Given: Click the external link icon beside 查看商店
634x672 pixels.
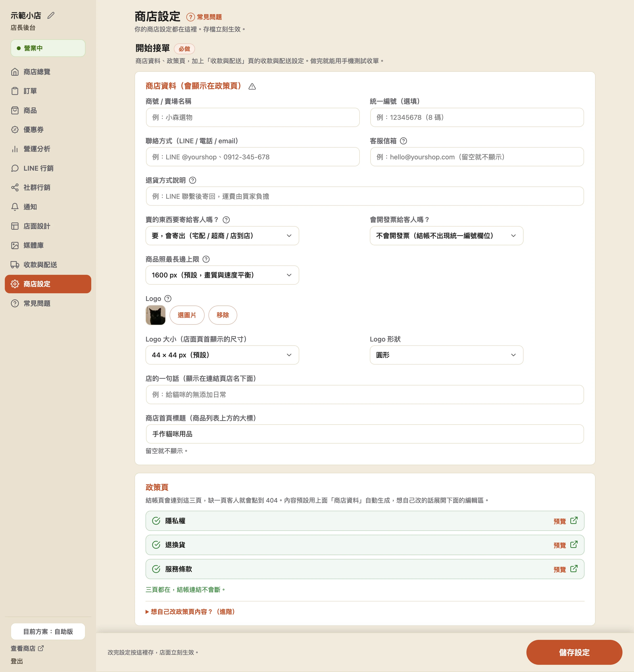Looking at the screenshot, I should 41,648.
